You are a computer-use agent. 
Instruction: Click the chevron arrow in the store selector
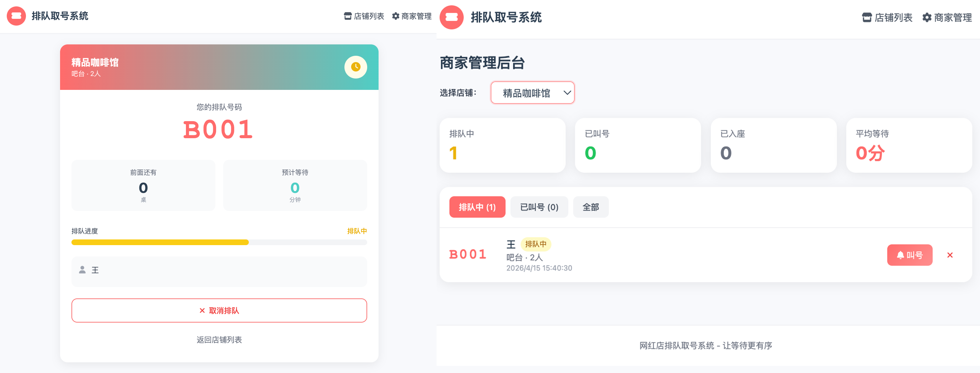[x=567, y=92]
